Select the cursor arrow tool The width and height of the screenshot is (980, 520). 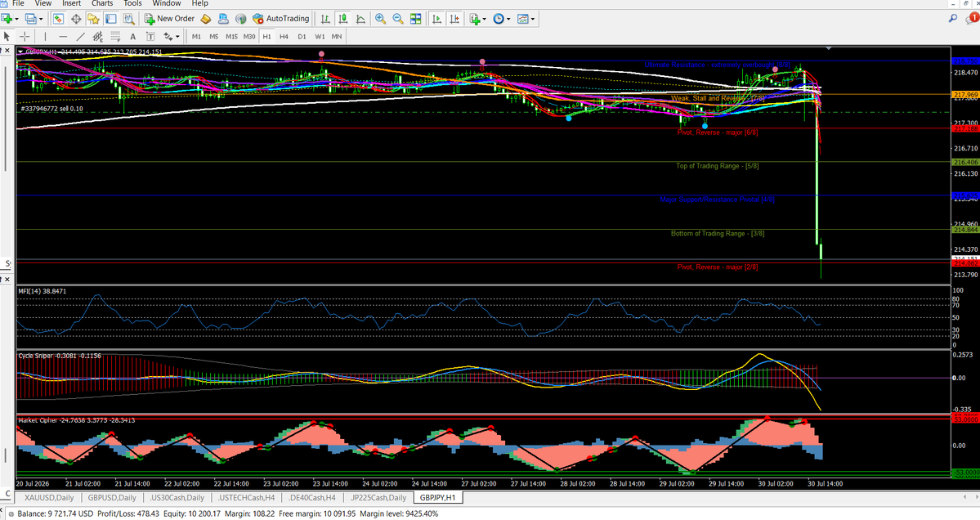[x=7, y=36]
